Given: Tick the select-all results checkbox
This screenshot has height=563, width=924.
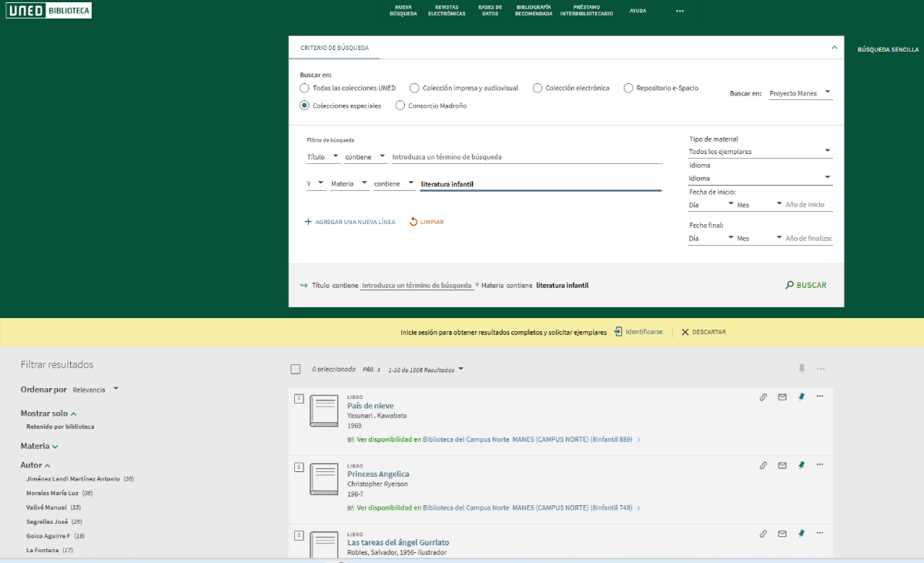Looking at the screenshot, I should 296,370.
